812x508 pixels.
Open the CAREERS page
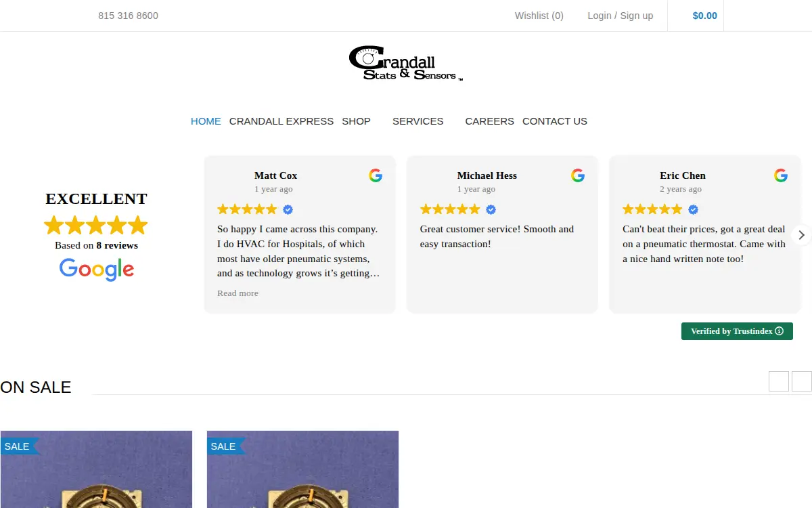click(490, 121)
